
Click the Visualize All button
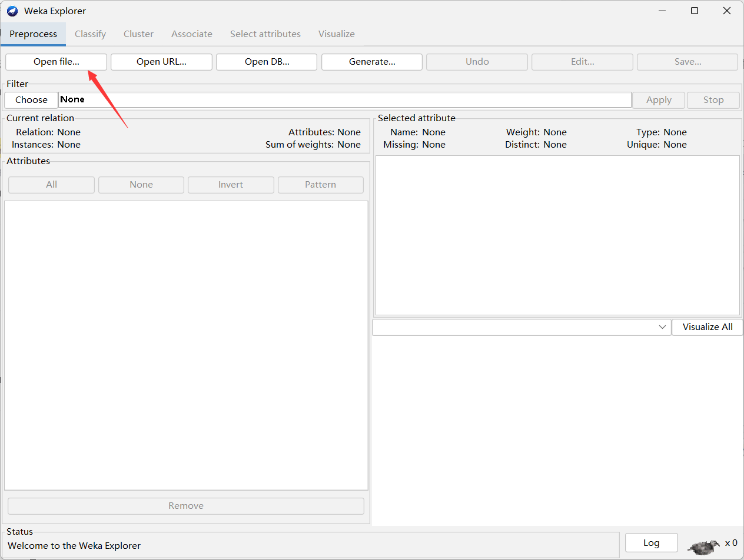[x=708, y=328]
